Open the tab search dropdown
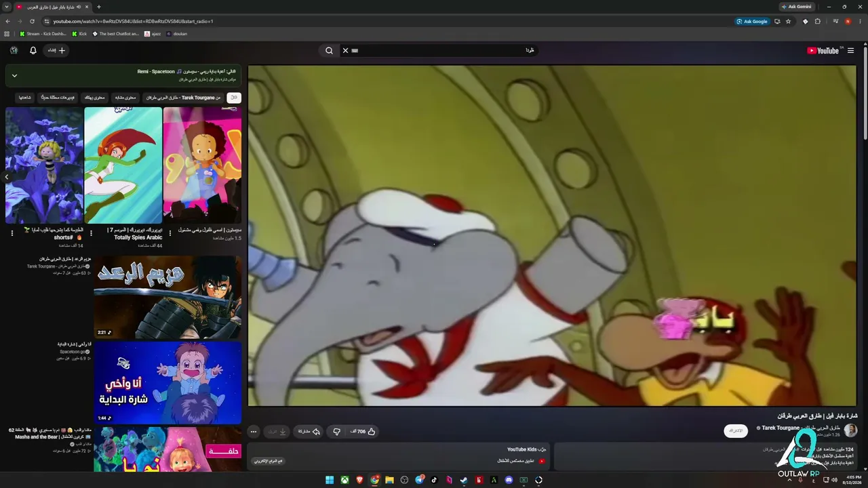This screenshot has width=868, height=488. coord(7,7)
